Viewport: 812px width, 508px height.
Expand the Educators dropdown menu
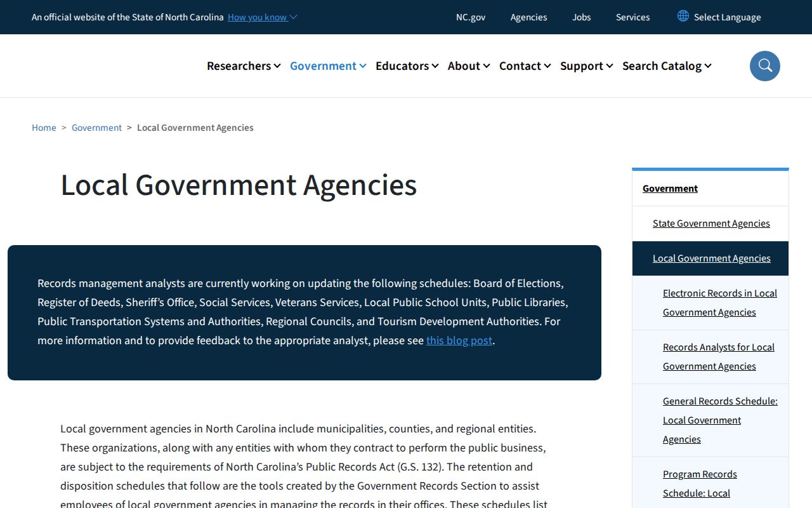pyautogui.click(x=407, y=66)
